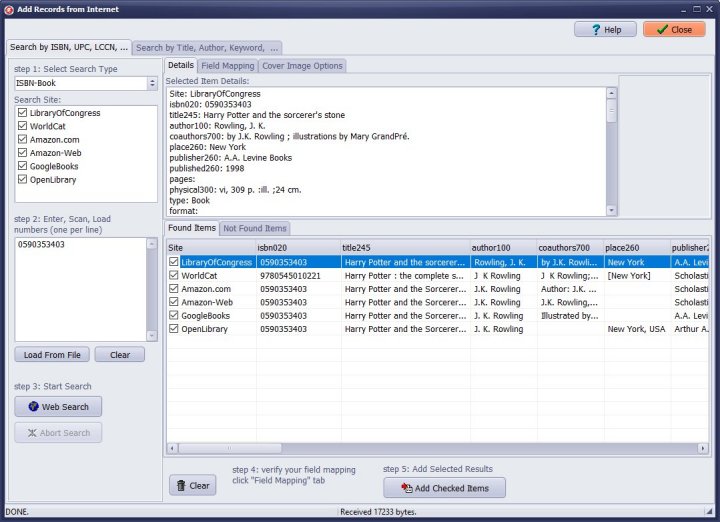720x522 pixels.
Task: Click numbers box scroll up arrow
Action: [152, 243]
